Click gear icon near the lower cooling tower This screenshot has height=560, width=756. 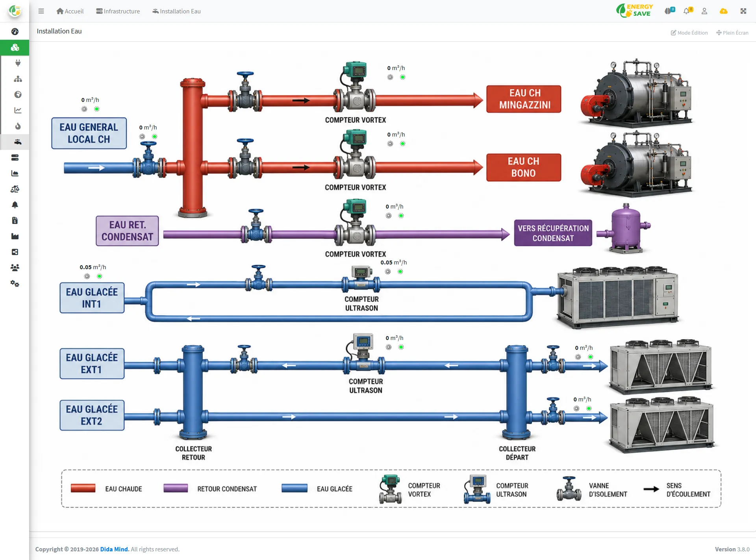pyautogui.click(x=576, y=408)
